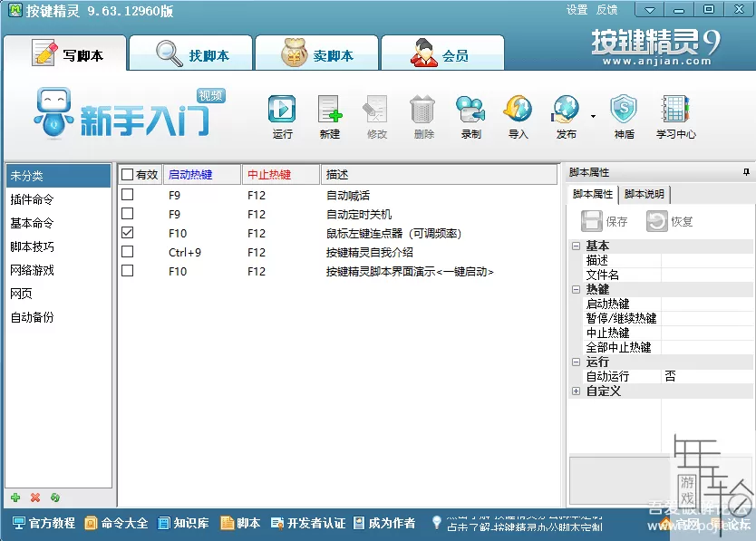
Task: Open the 知识库 knowledge base link
Action: (183, 523)
